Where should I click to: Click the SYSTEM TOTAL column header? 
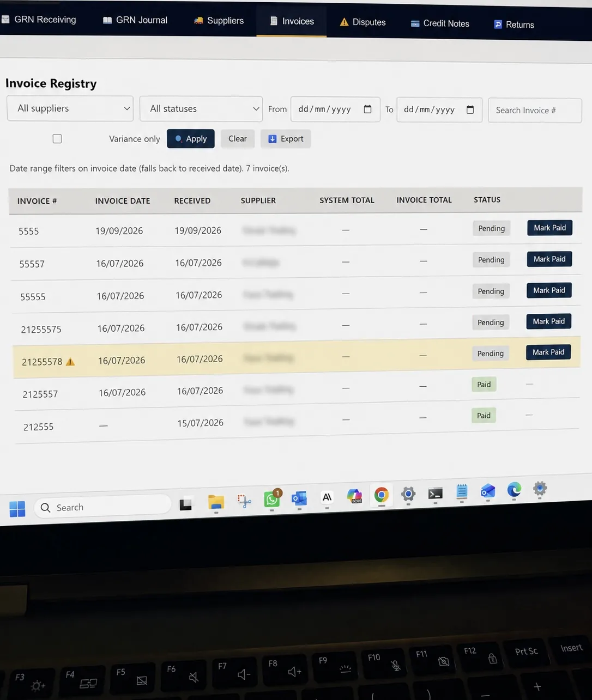[x=347, y=200]
